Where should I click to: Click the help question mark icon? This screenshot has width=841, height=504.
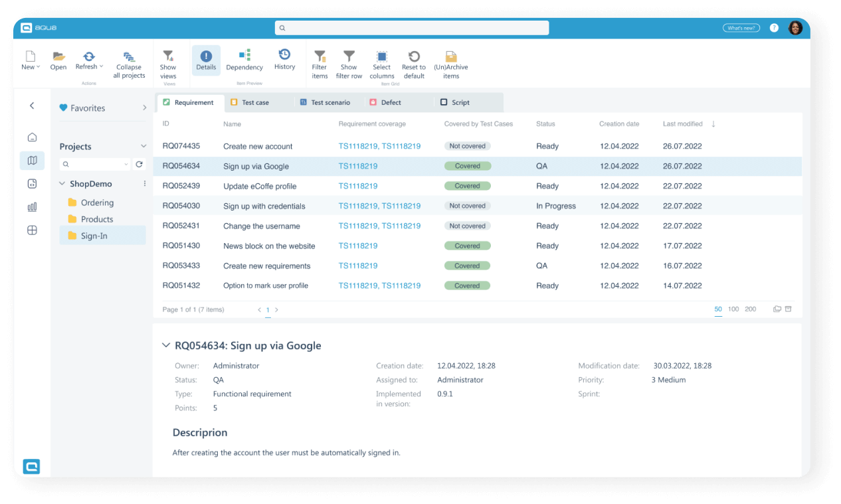pos(774,28)
